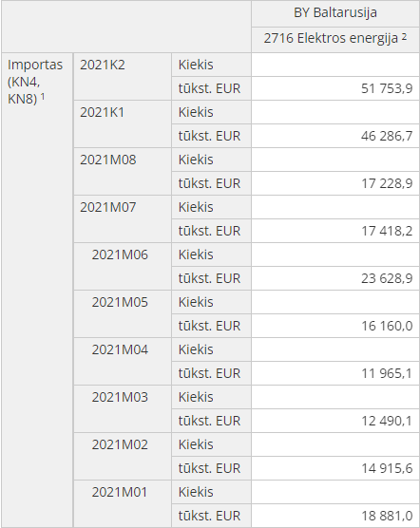Image resolution: width=420 pixels, height=528 pixels.
Task: Select the 2021M03 period cell
Action: [123, 408]
